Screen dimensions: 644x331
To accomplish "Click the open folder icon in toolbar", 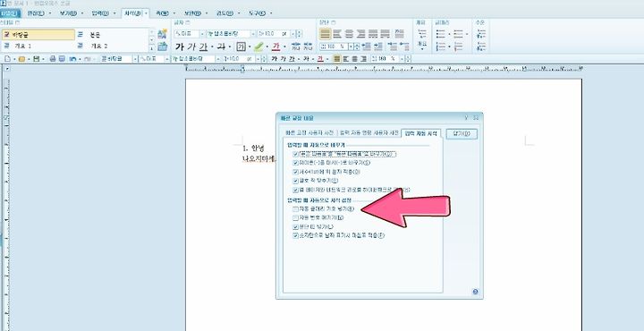I will coord(21,59).
